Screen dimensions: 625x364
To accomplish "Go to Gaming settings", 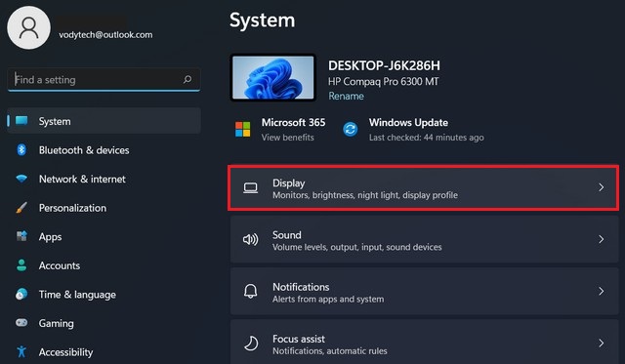I will coord(104,323).
